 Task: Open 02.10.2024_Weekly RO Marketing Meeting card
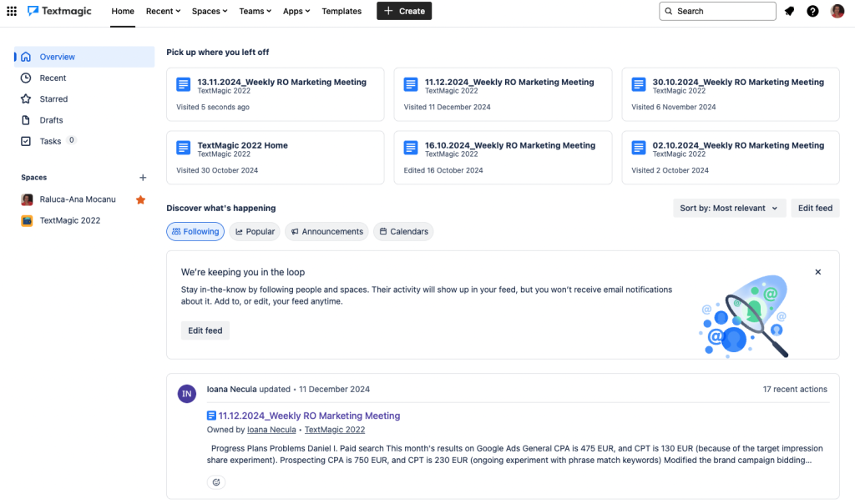731,158
